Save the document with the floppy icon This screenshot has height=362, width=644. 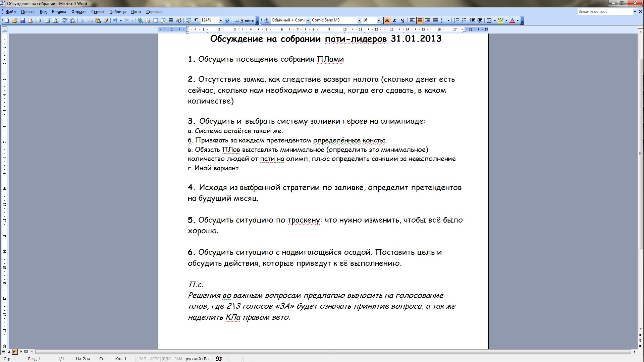[x=22, y=20]
